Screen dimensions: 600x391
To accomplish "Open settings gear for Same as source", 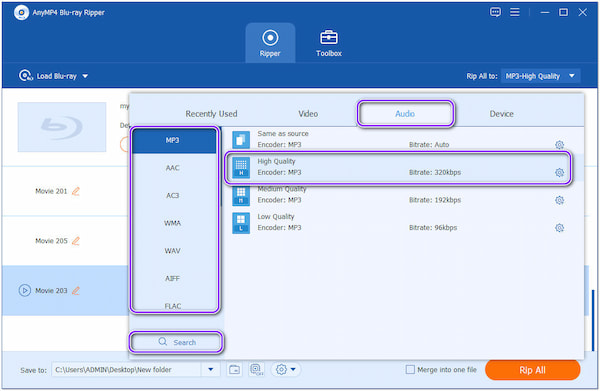I will pos(559,145).
